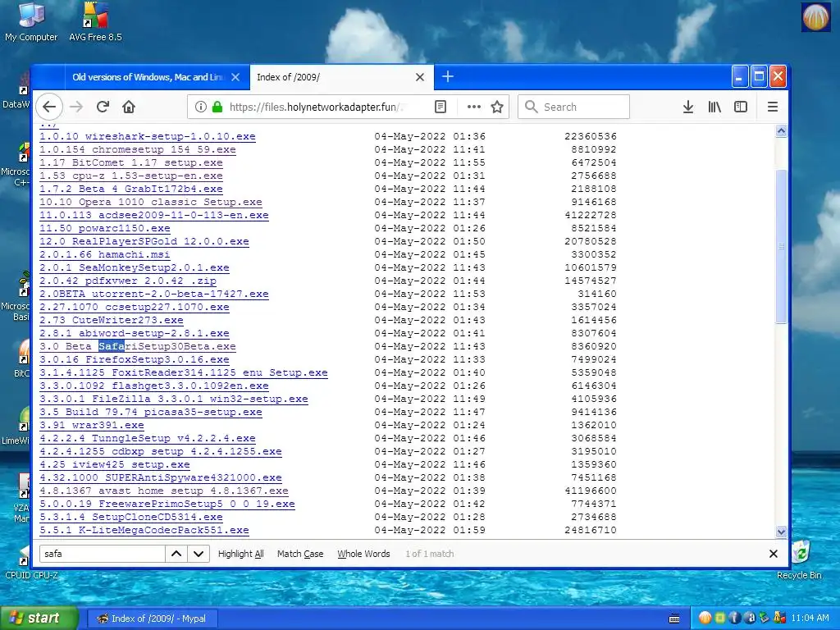Toggle Whole Words option
Image resolution: width=840 pixels, height=630 pixels.
click(x=363, y=554)
